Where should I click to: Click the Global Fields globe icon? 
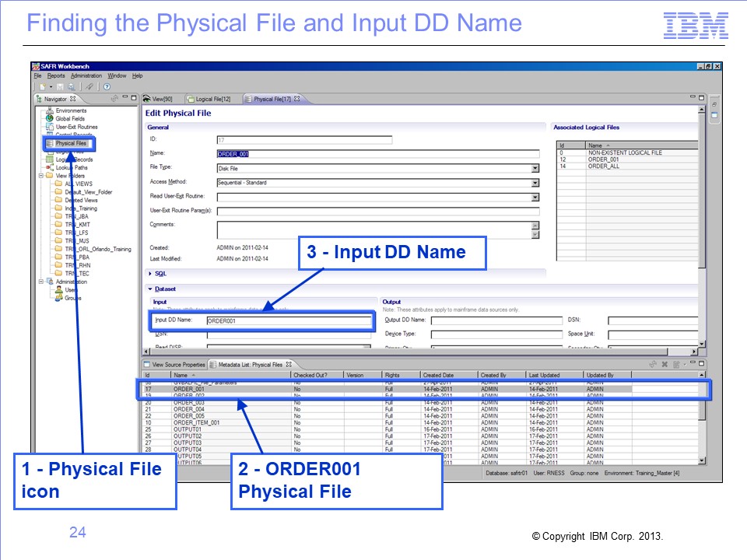50,118
